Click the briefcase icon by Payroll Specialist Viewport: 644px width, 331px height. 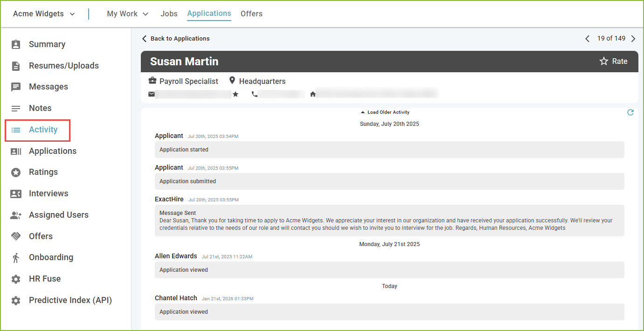(x=152, y=81)
